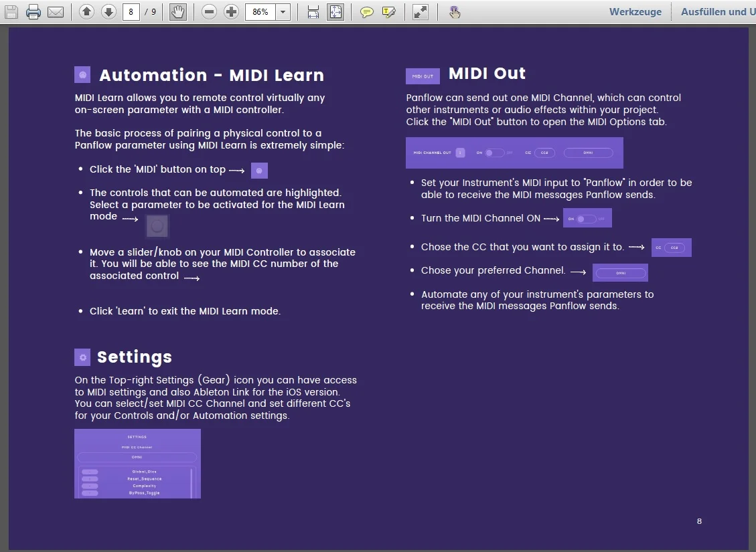The height and width of the screenshot is (552, 756).
Task: Click the Save file floppy disk icon
Action: 11,11
